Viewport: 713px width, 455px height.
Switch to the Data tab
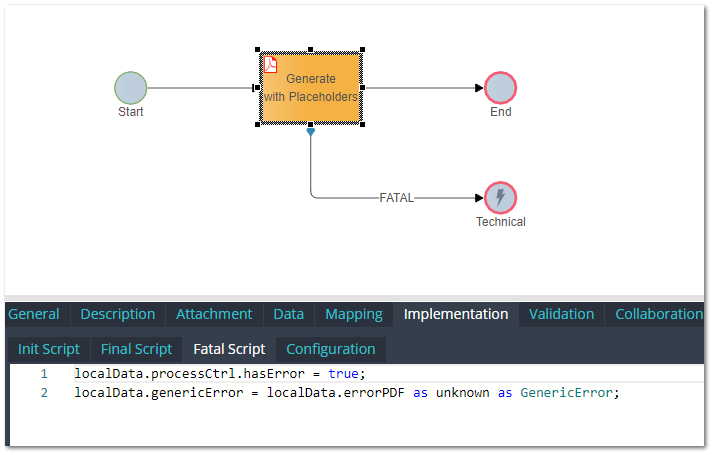(x=289, y=314)
